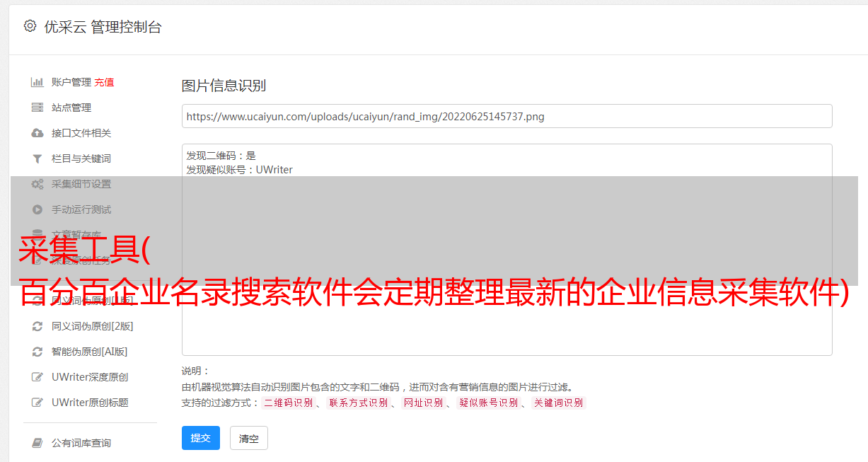868x462 pixels.
Task: Open 栏目与关键词 menu item
Action: 81,158
